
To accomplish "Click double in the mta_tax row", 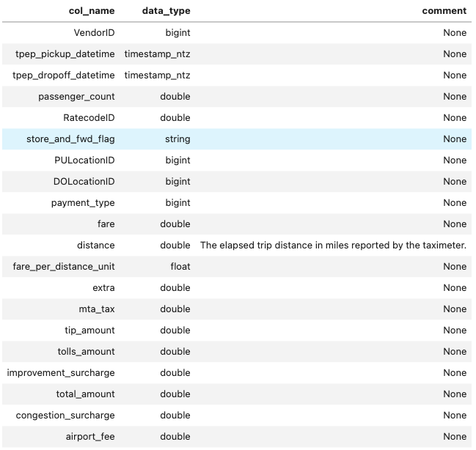I will (x=175, y=309).
